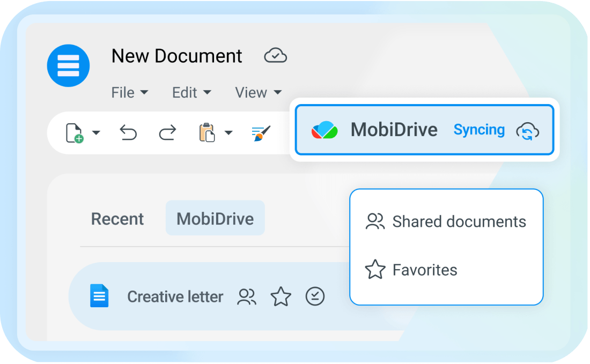Undo the last action
The image size is (590, 364).
coord(128,133)
